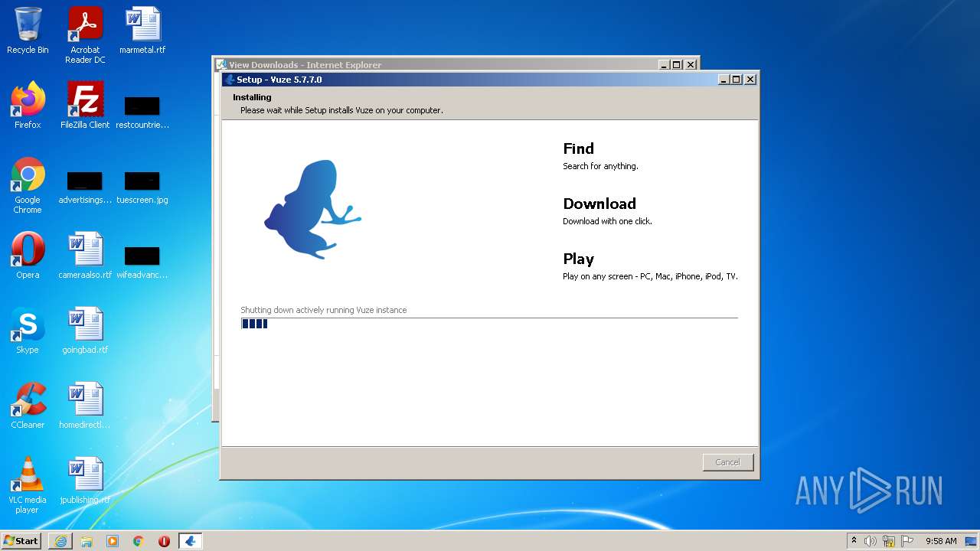The image size is (980, 551).
Task: Click 'Shutting down actively running Vuze instance' status
Action: 324,310
